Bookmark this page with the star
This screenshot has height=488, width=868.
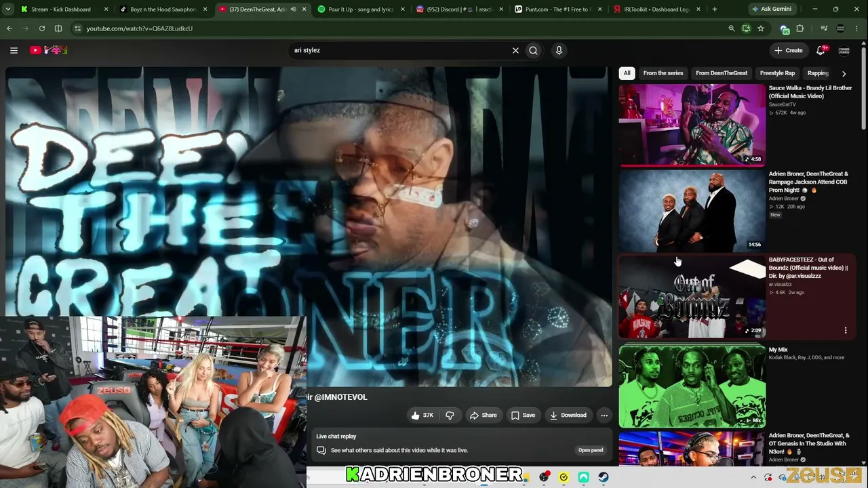click(761, 28)
